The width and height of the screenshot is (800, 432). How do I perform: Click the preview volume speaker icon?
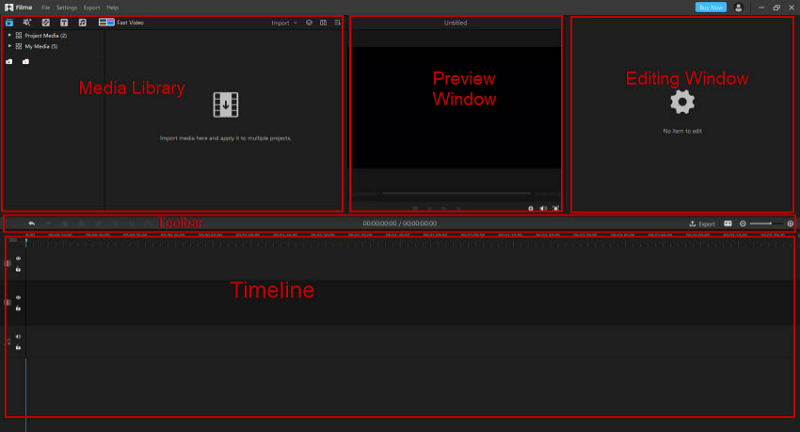click(x=542, y=208)
